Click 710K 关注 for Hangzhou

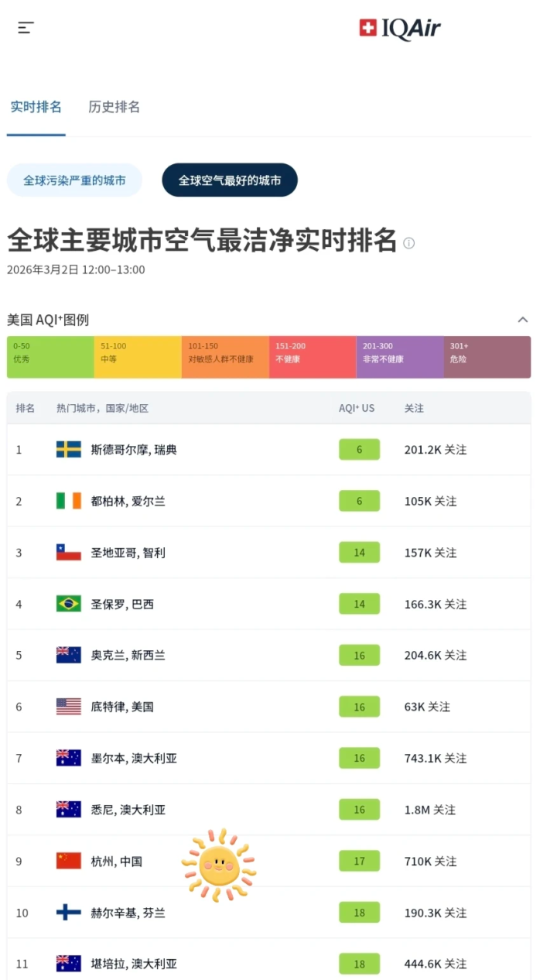tap(431, 862)
